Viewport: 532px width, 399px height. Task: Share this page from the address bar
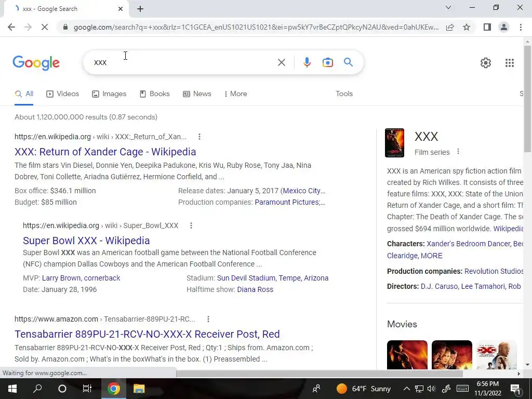point(450,27)
